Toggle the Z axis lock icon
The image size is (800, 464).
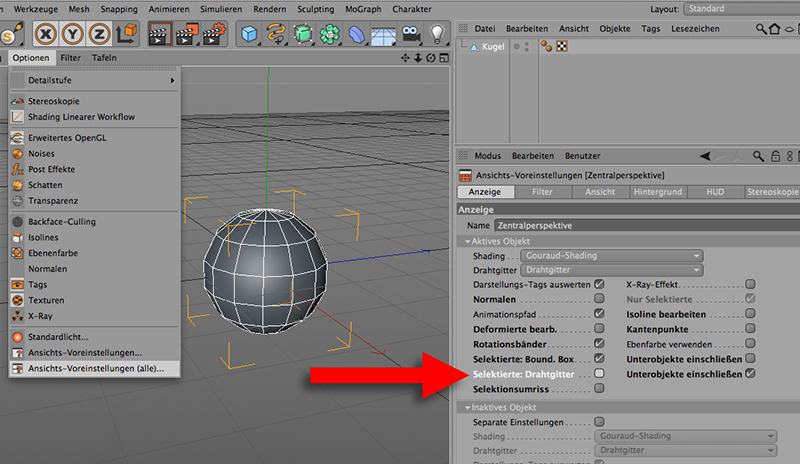[x=98, y=33]
